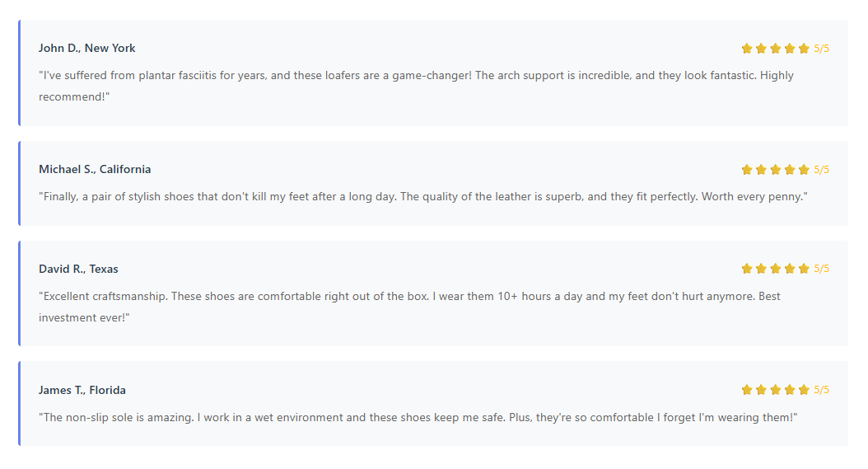Click the reviewer name Michael S., California

[95, 170]
